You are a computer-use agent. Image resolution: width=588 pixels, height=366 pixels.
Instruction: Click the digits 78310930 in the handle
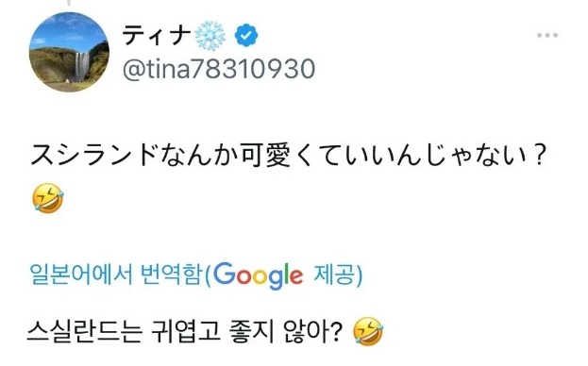(253, 69)
